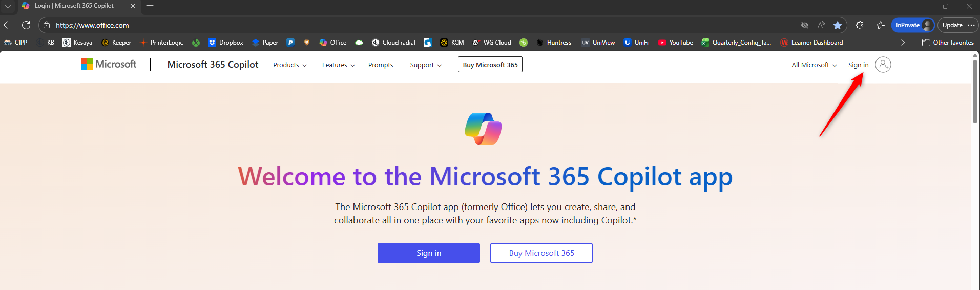
Task: Click the Sign in link in header
Action: 858,65
